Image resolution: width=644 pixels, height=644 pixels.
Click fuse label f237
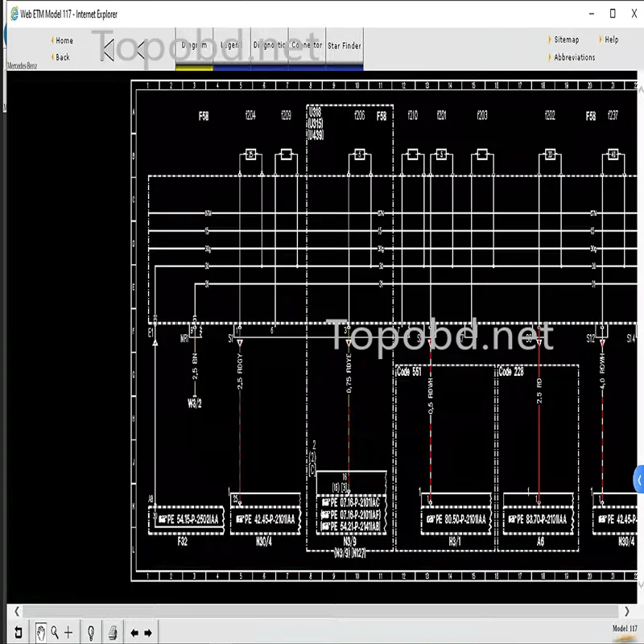coord(613,115)
